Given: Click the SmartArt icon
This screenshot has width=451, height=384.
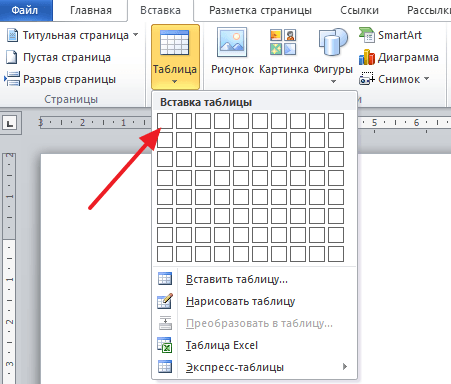Looking at the screenshot, I should pyautogui.click(x=367, y=35).
